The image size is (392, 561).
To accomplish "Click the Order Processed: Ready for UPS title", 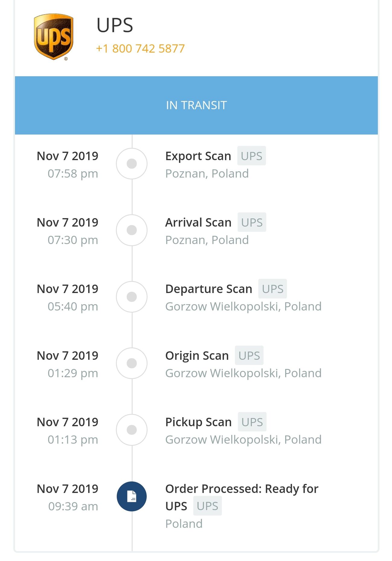I will [x=242, y=489].
